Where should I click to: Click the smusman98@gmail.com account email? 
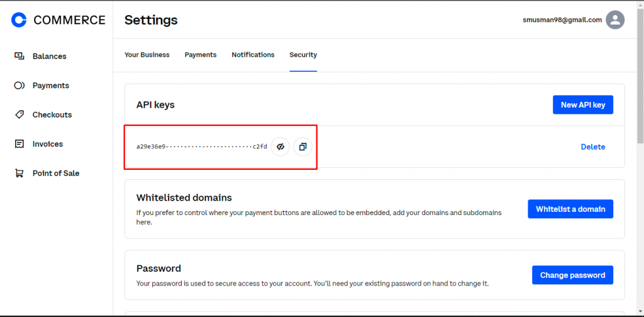pyautogui.click(x=562, y=19)
